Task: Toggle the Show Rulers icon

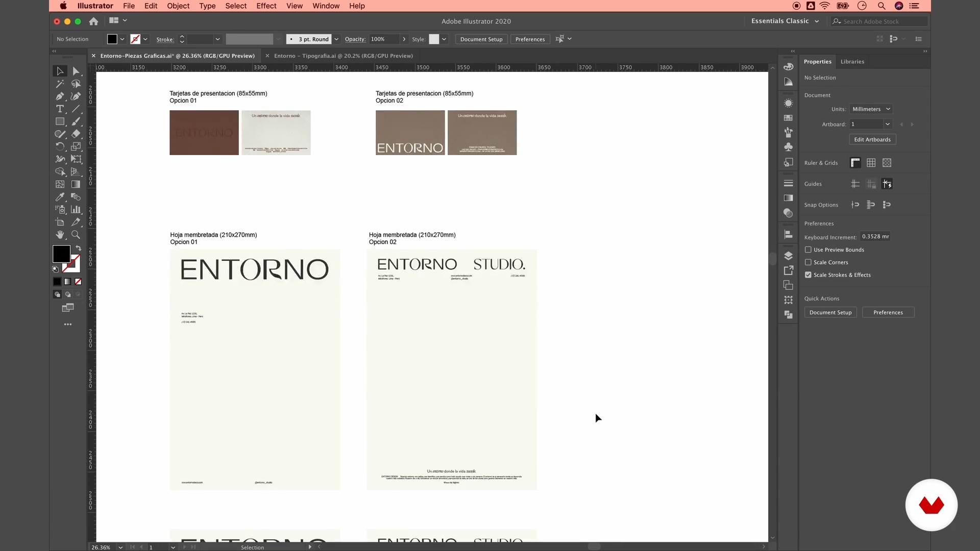Action: 855,163
